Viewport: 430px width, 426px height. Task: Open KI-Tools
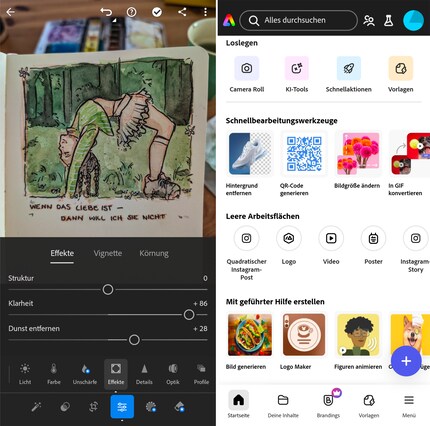coord(297,74)
